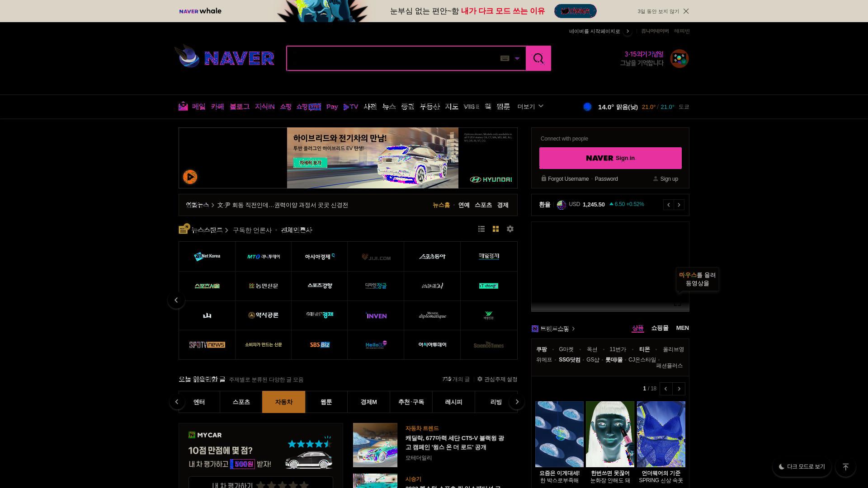Image resolution: width=868 pixels, height=488 pixels.
Task: Go to previous shopping page arrow
Action: [x=665, y=389]
